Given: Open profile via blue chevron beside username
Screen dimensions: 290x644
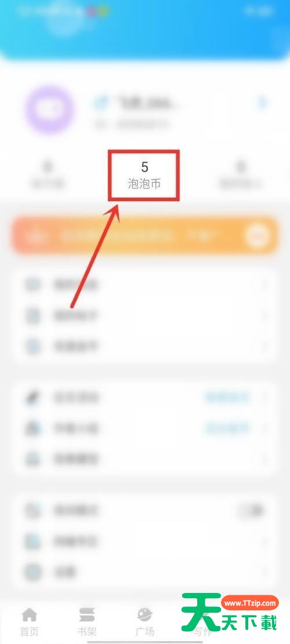Looking at the screenshot, I should point(263,102).
